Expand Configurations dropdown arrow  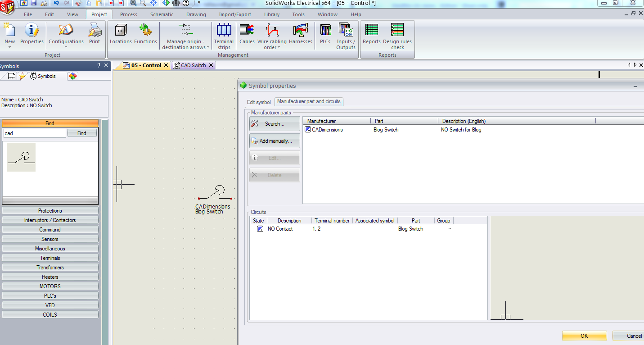point(66,48)
